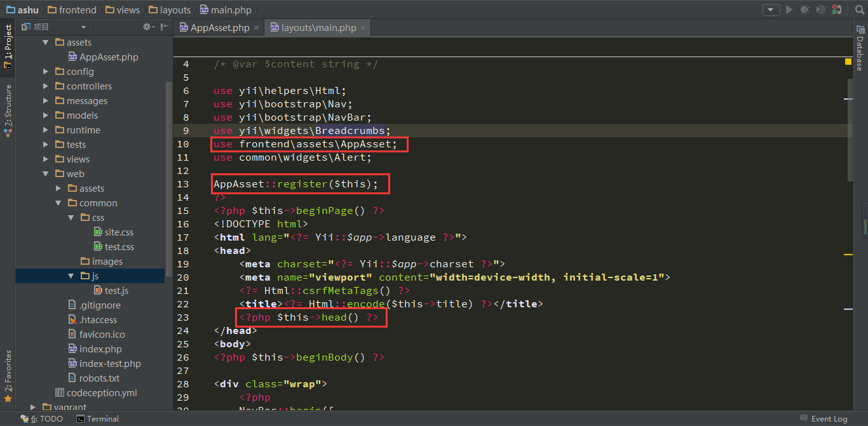Screen dimensions: 868x426
Task: Expand the config folder
Action: (x=46, y=72)
